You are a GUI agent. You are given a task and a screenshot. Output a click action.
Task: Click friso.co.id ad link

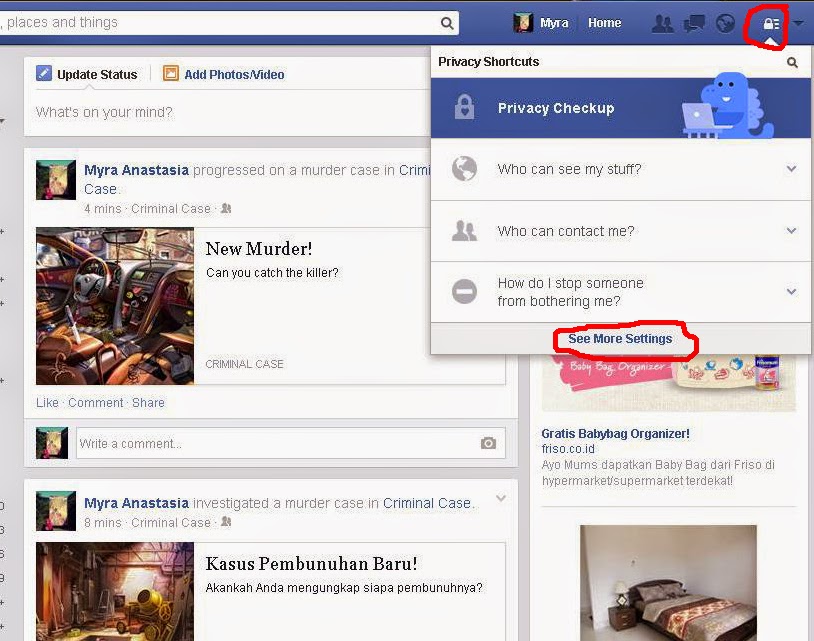(568, 449)
